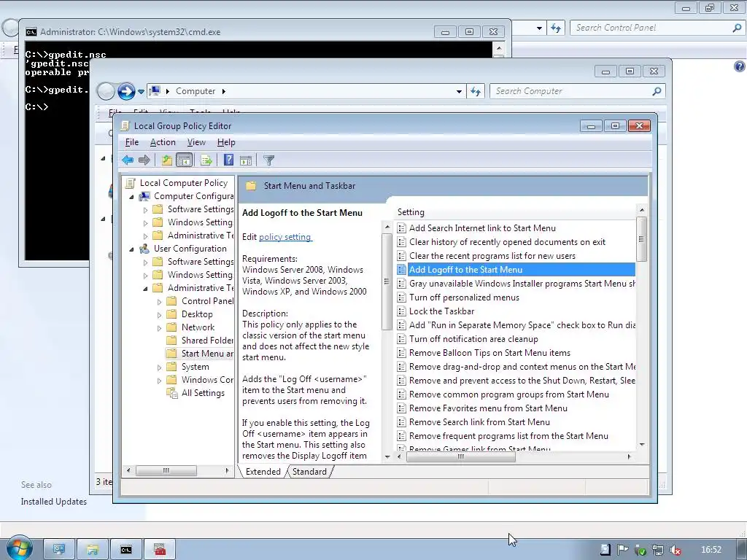Open the Help toolbar icon
Viewport: 747px width, 560px height.
228,160
